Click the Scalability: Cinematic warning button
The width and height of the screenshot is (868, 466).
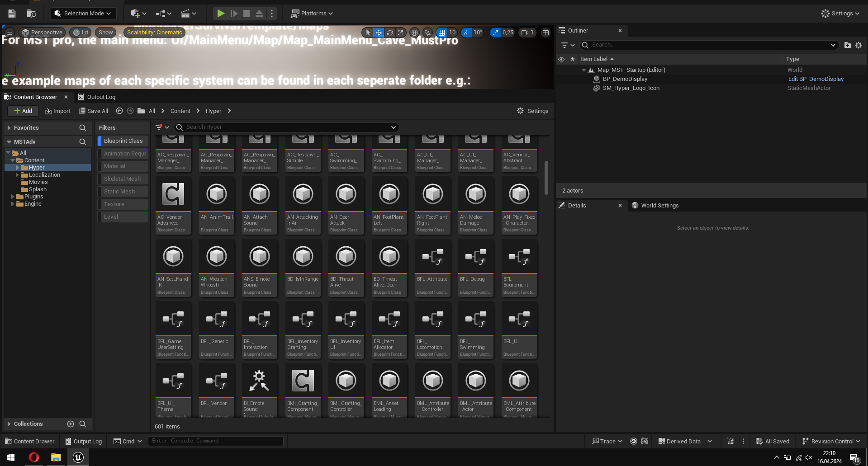pos(155,33)
